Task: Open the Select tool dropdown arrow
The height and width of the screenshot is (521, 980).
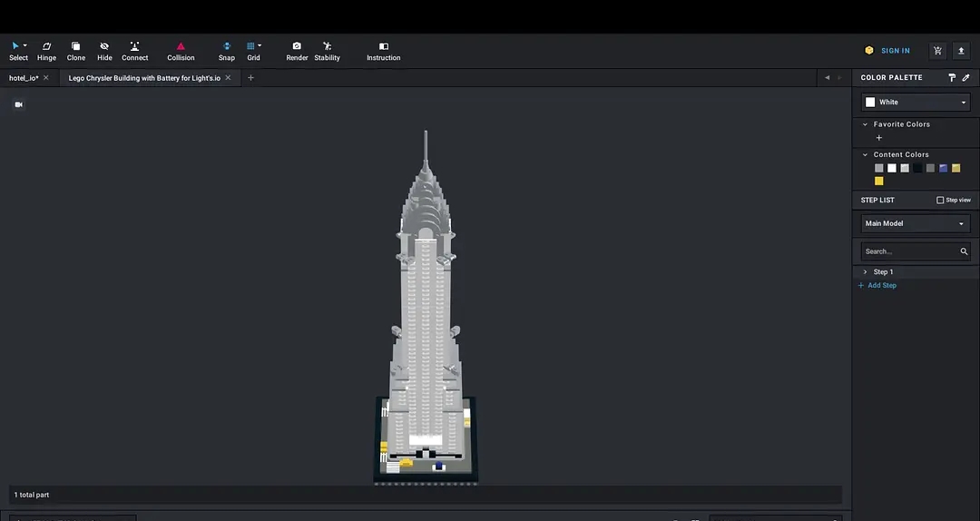Action: click(x=25, y=45)
